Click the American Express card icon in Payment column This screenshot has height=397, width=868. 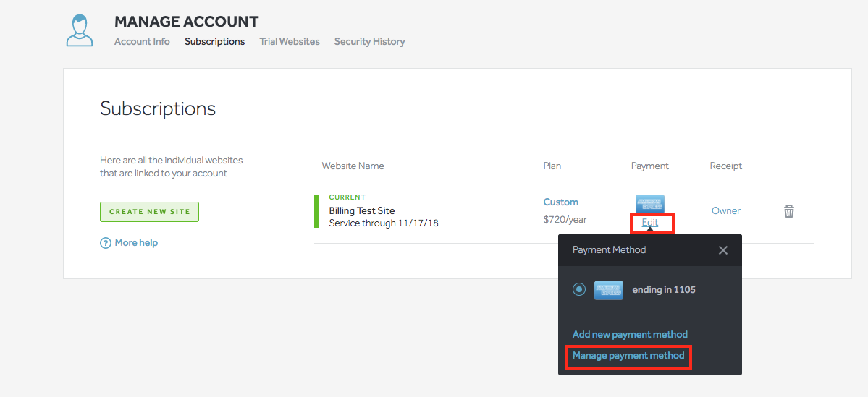pyautogui.click(x=650, y=204)
